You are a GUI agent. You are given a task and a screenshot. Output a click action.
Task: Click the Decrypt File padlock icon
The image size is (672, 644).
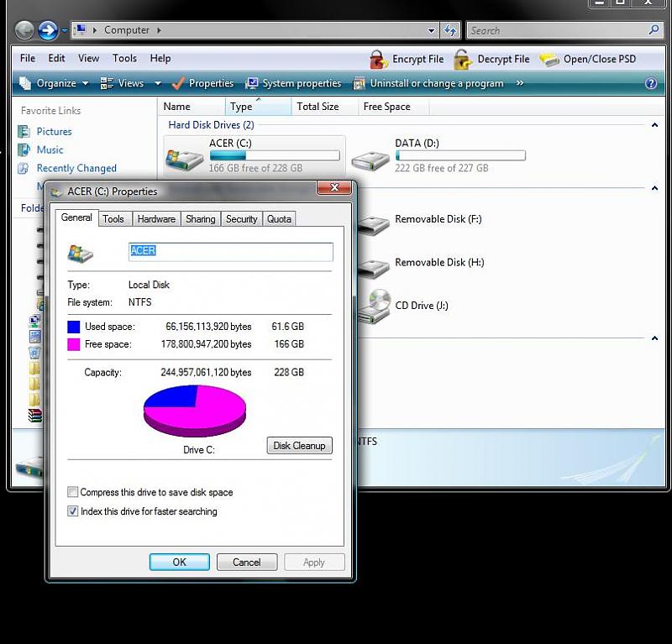click(x=463, y=59)
